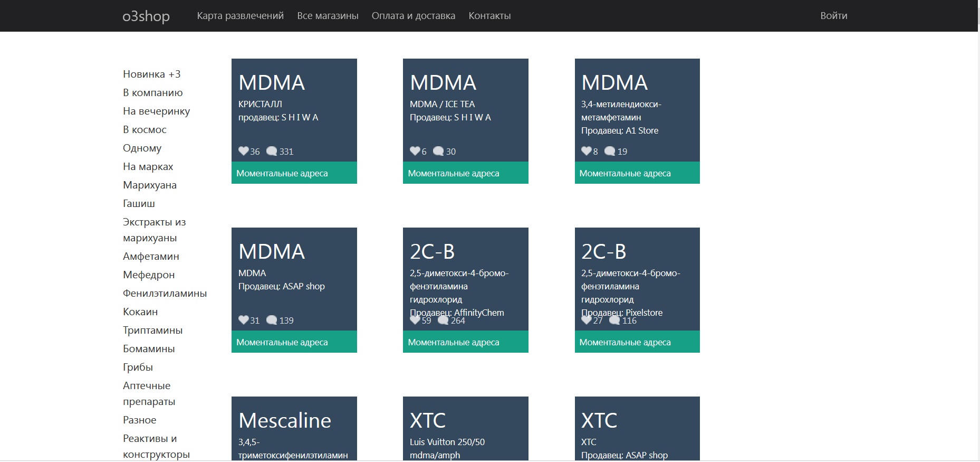Open the Все магазины menu item

coord(328,16)
